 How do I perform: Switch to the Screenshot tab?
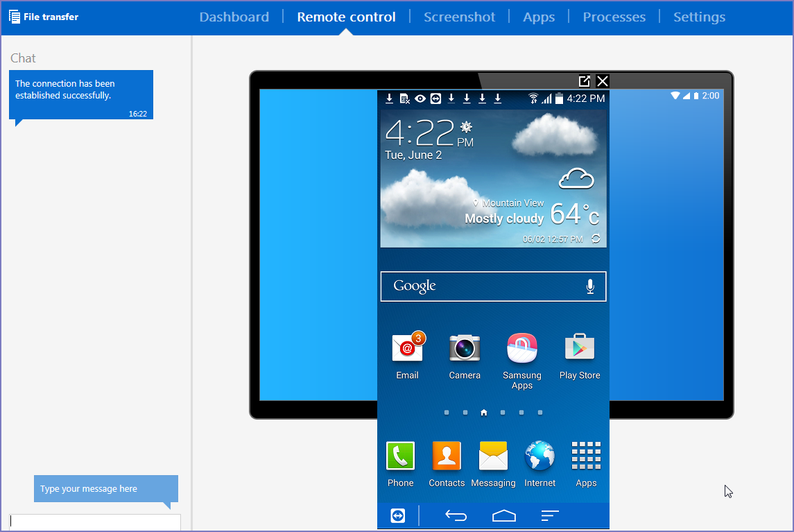coord(459,17)
